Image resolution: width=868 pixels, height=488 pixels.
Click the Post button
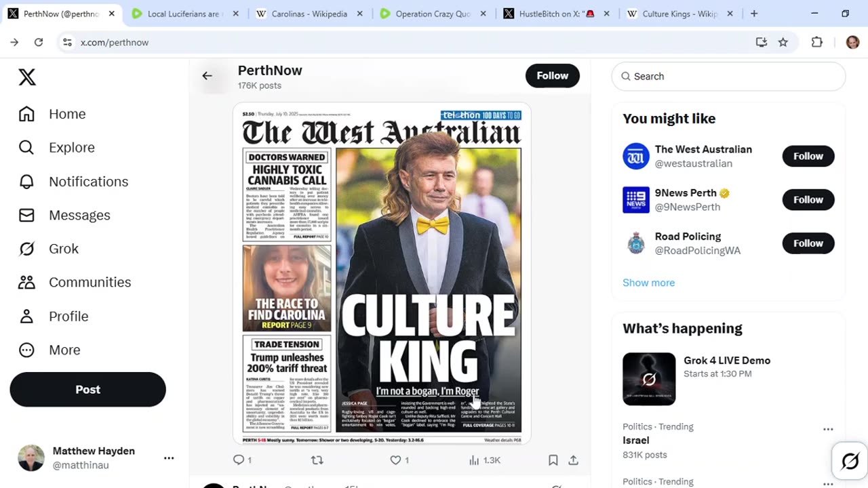(x=87, y=390)
